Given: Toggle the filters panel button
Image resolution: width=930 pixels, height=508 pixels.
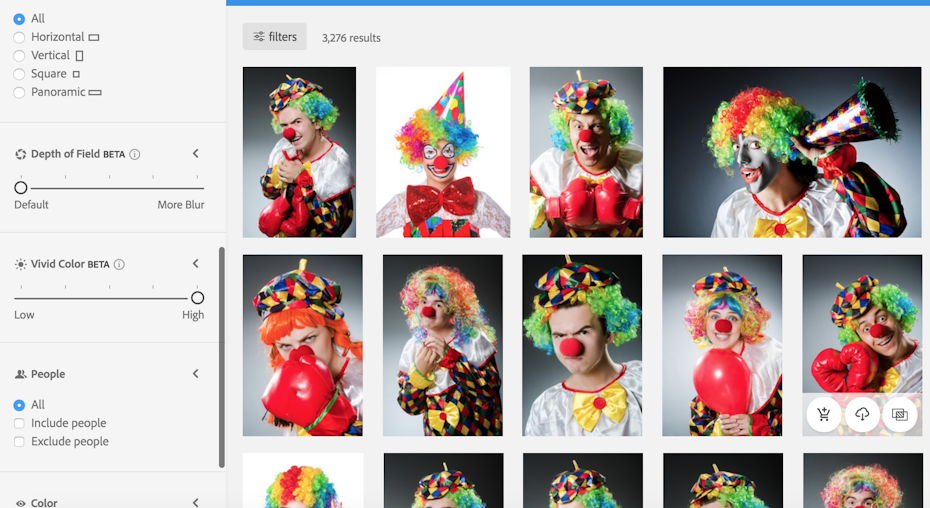Looking at the screenshot, I should click(275, 37).
